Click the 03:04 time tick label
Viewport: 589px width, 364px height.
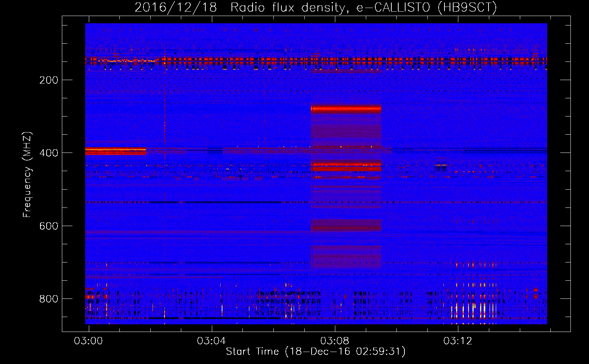pos(212,341)
